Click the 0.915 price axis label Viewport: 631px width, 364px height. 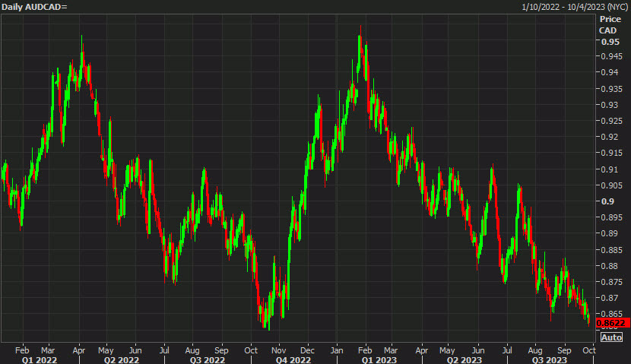[612, 153]
